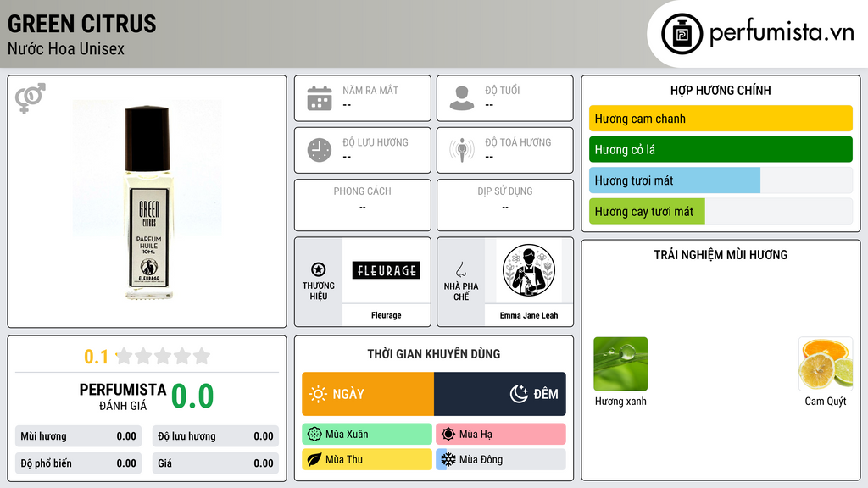
Task: Click the green 0.0 Perfumista score
Action: coord(192,396)
